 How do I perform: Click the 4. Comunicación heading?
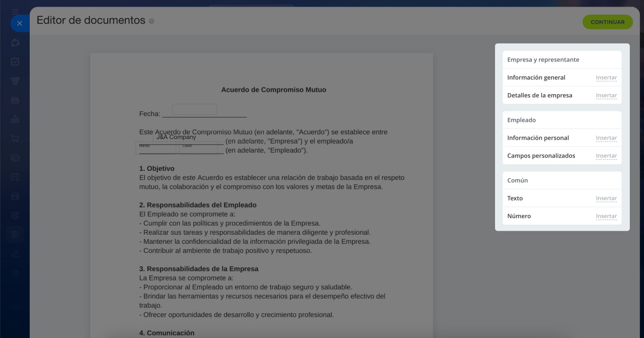(x=167, y=333)
